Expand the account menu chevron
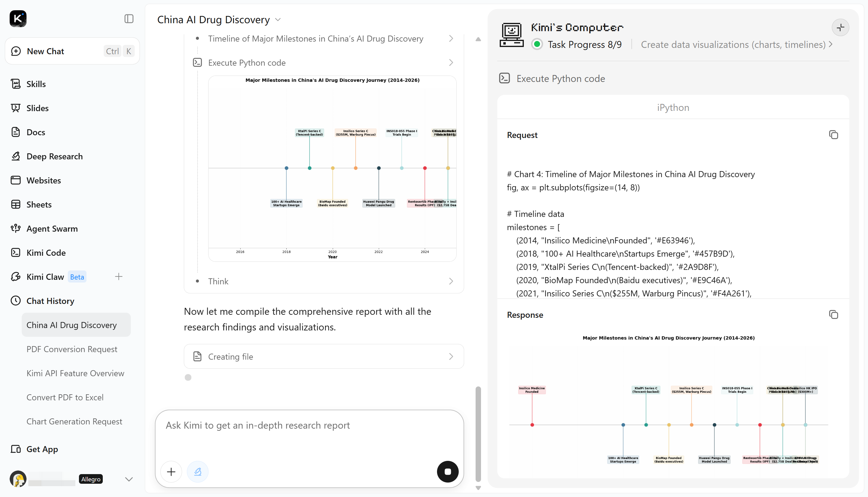868x497 pixels. click(x=129, y=479)
